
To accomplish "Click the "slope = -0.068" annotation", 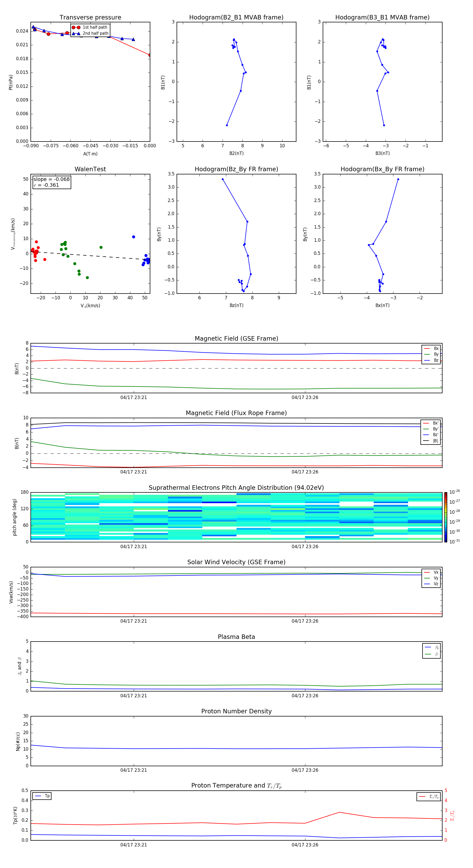I will tap(52, 179).
